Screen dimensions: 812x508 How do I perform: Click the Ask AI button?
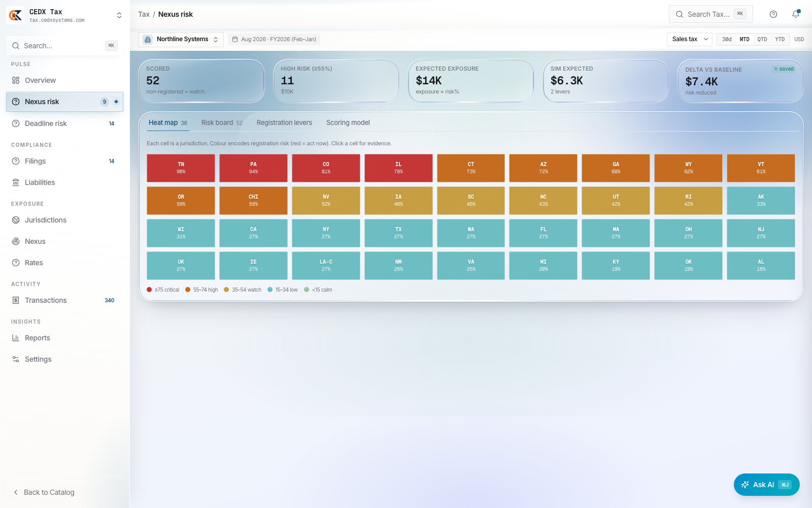766,485
